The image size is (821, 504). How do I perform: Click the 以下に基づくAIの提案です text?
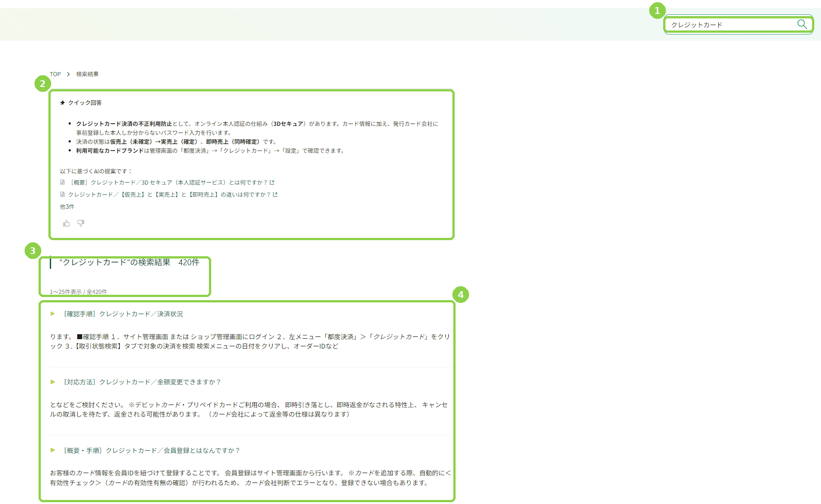[x=96, y=171]
